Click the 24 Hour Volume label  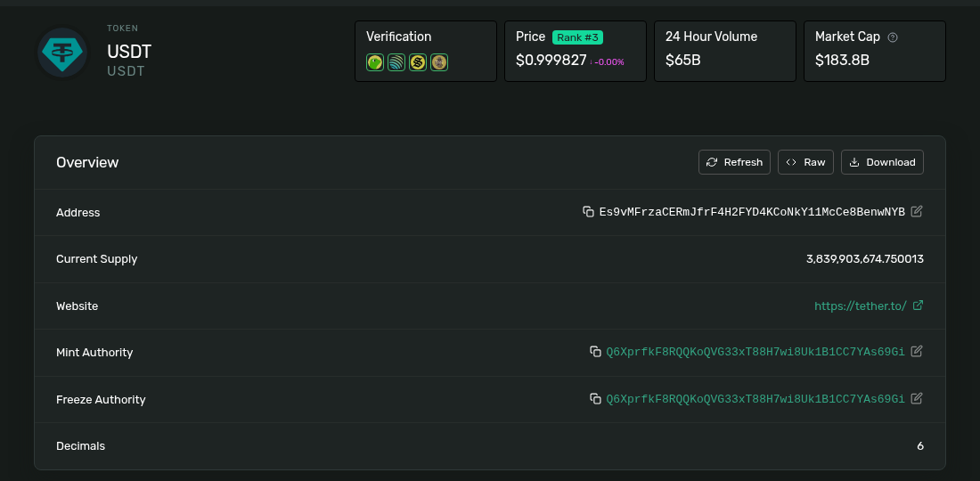coord(711,37)
